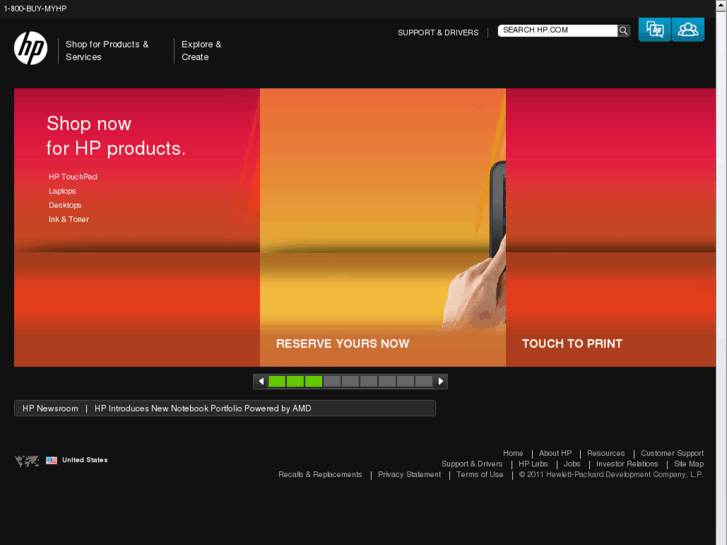
Task: Click the Search HP.com field
Action: [x=558, y=31]
